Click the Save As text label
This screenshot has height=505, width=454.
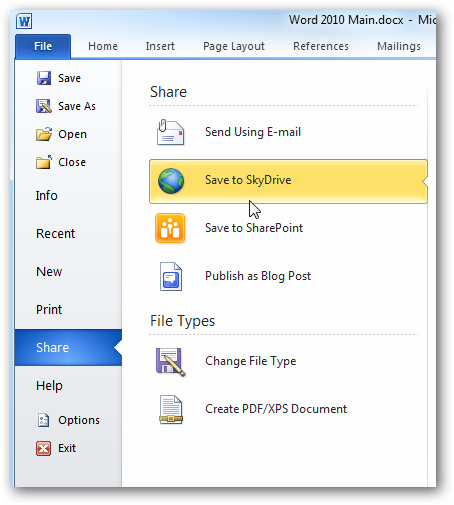(x=77, y=106)
